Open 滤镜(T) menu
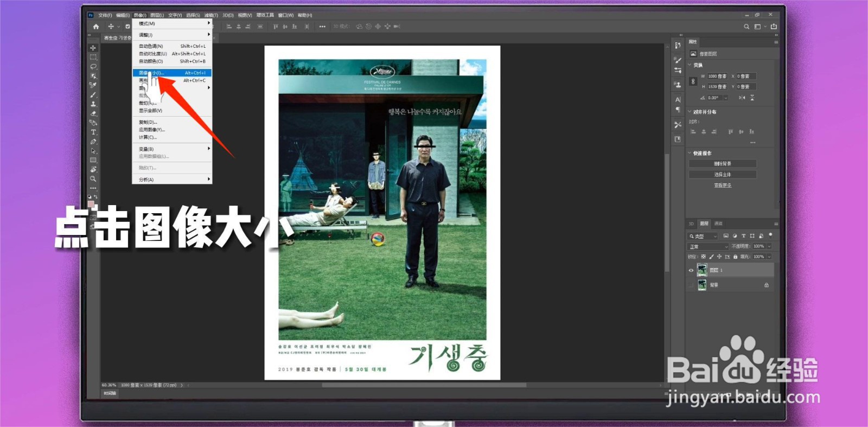The image size is (868, 427). 211,15
